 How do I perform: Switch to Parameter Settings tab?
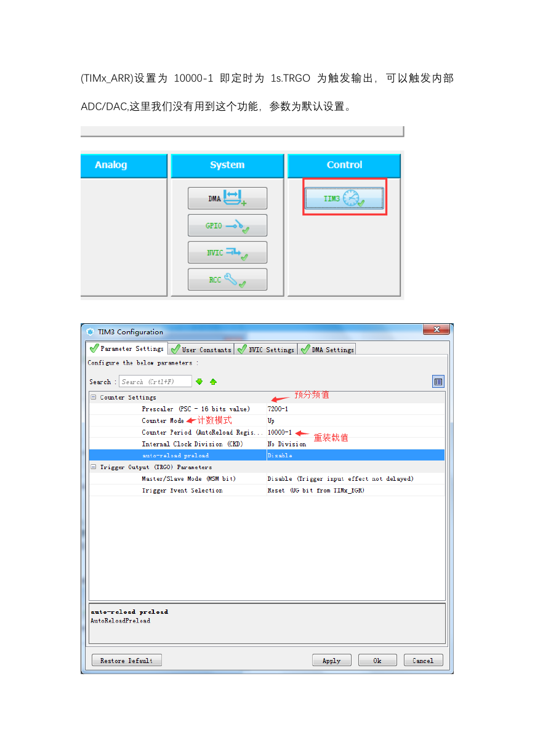point(127,348)
